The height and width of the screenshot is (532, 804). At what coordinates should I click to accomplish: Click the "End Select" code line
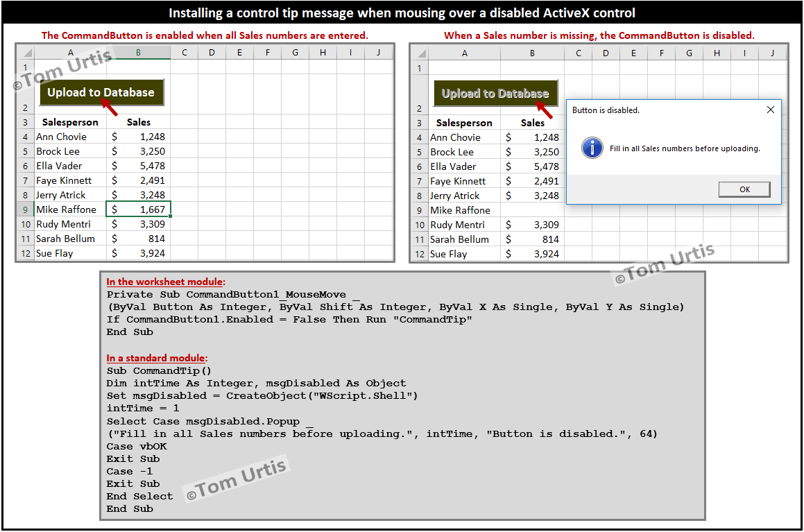[139, 496]
